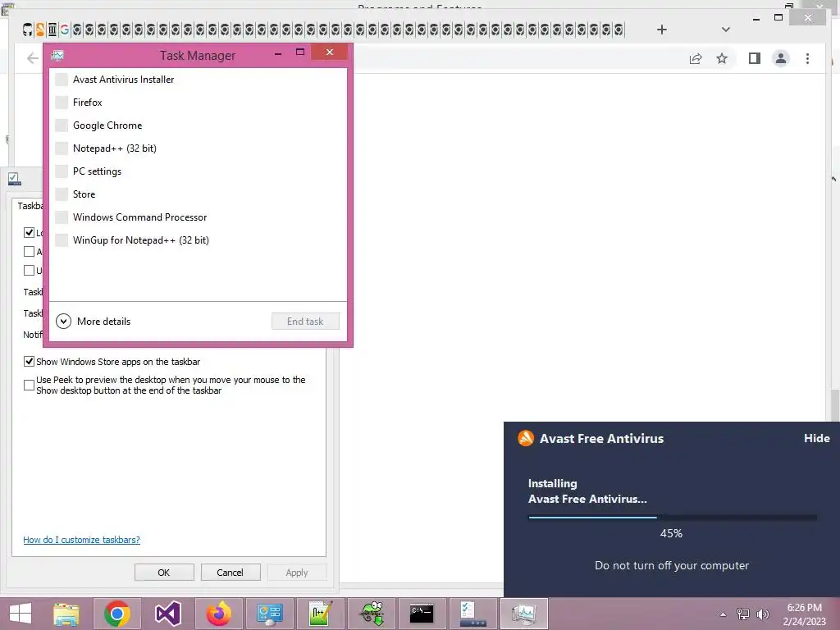Viewport: 840px width, 630px height.
Task: Click Apply in Taskbar properties
Action: click(297, 572)
